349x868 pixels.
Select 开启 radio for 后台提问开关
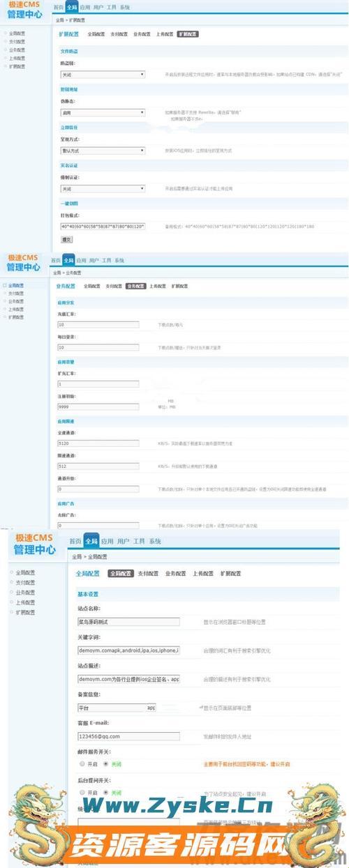click(x=82, y=793)
